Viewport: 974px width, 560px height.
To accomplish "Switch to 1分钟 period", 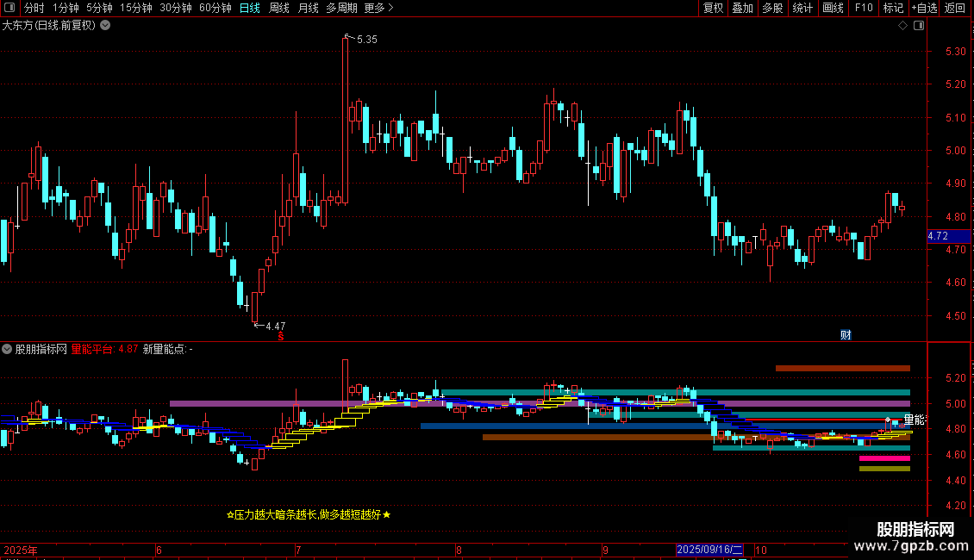I will (66, 8).
